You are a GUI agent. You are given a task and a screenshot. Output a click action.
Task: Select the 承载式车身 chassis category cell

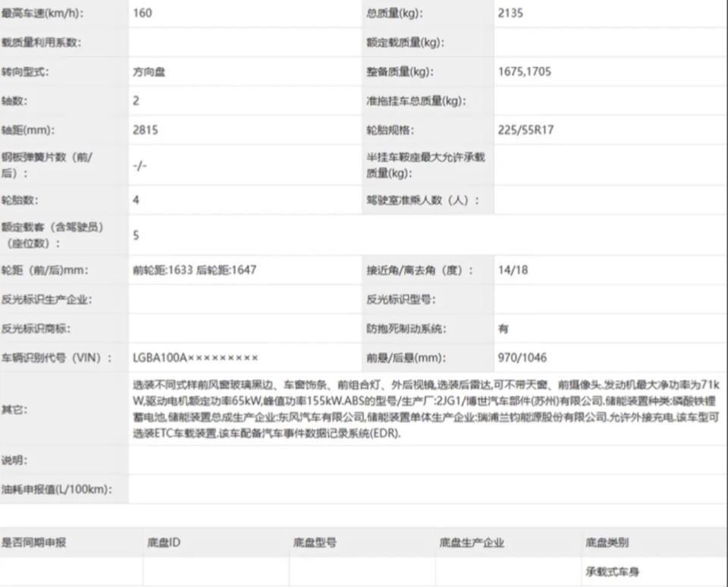[613, 571]
